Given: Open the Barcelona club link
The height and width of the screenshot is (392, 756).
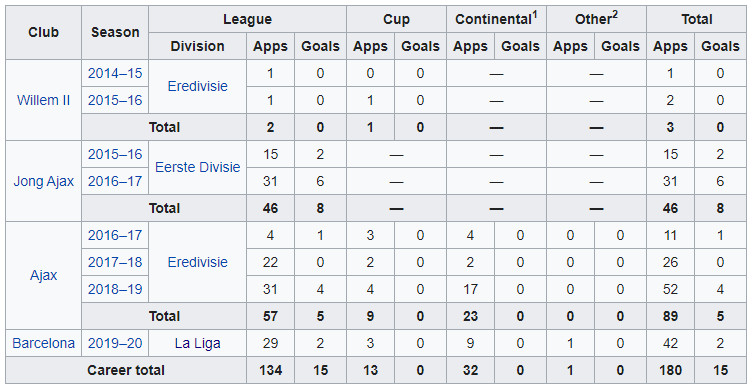Looking at the screenshot, I should click(x=43, y=343).
